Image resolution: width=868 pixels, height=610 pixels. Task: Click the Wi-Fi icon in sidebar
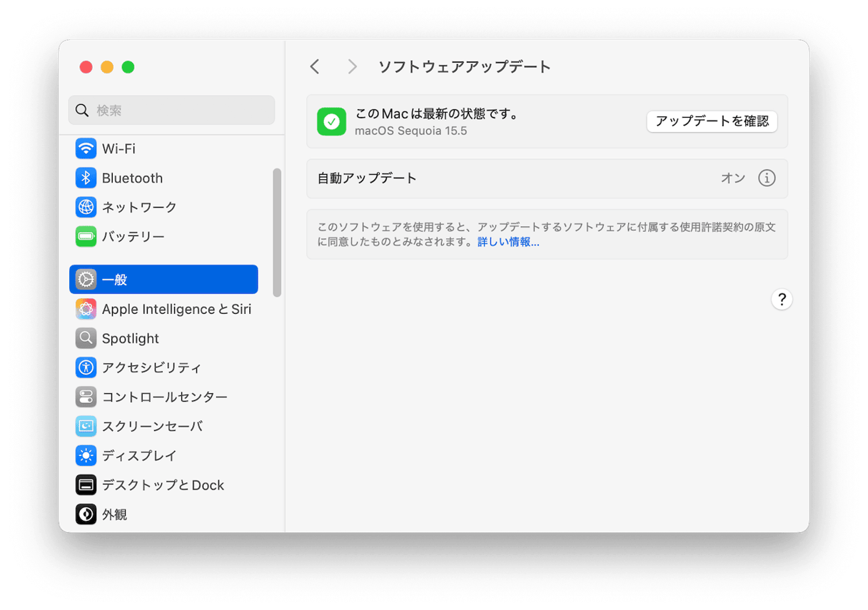pyautogui.click(x=86, y=149)
